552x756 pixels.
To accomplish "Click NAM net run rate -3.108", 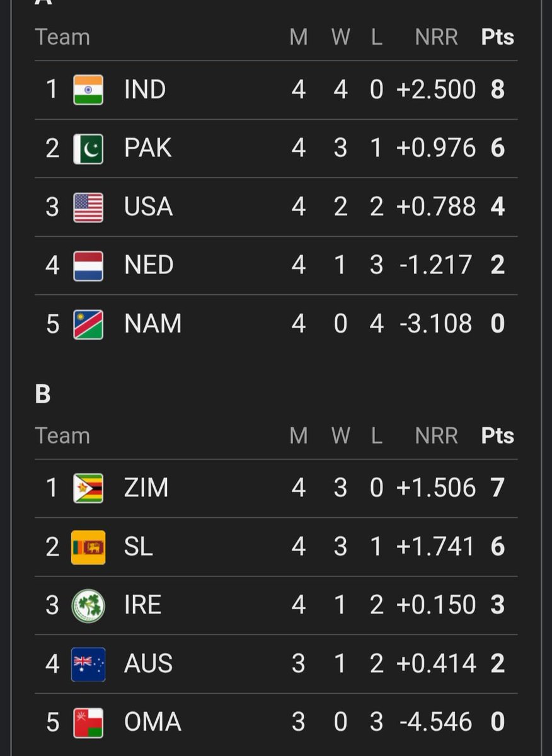I will pyautogui.click(x=436, y=324).
